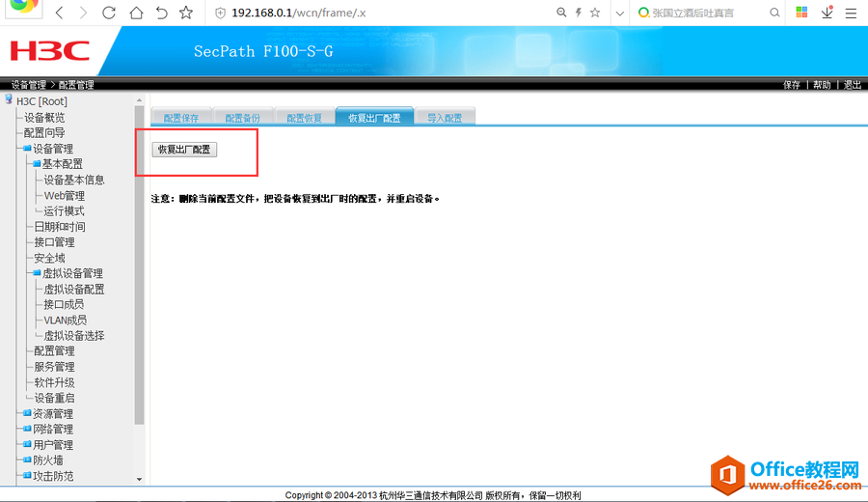
Task: Click the 恢复出厂配置 button
Action: pyautogui.click(x=184, y=150)
